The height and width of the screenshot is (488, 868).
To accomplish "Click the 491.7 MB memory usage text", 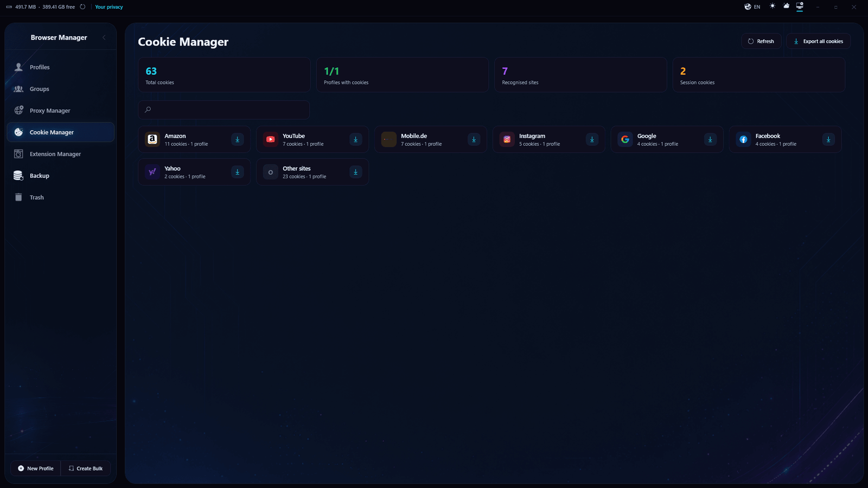I will tap(25, 7).
